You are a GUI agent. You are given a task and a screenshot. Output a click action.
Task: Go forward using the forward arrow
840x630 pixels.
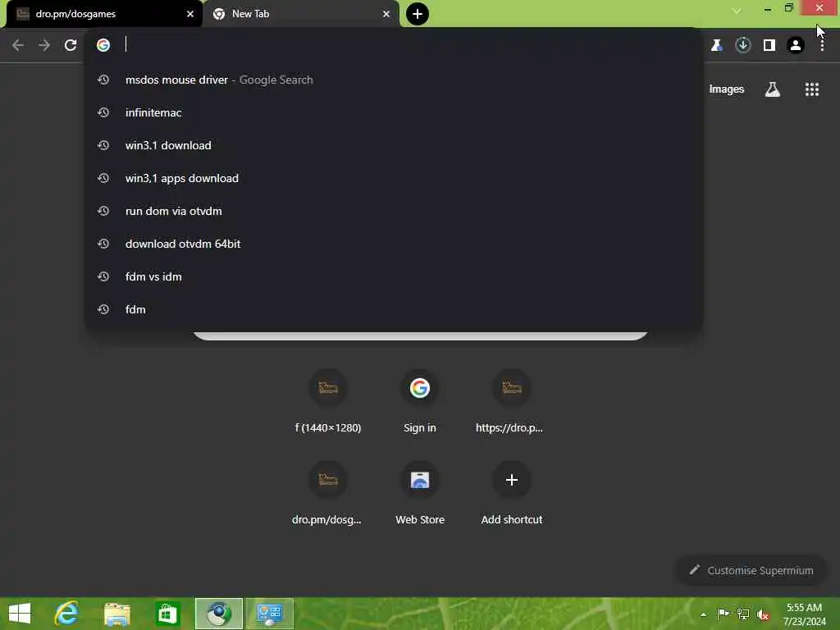[x=44, y=45]
